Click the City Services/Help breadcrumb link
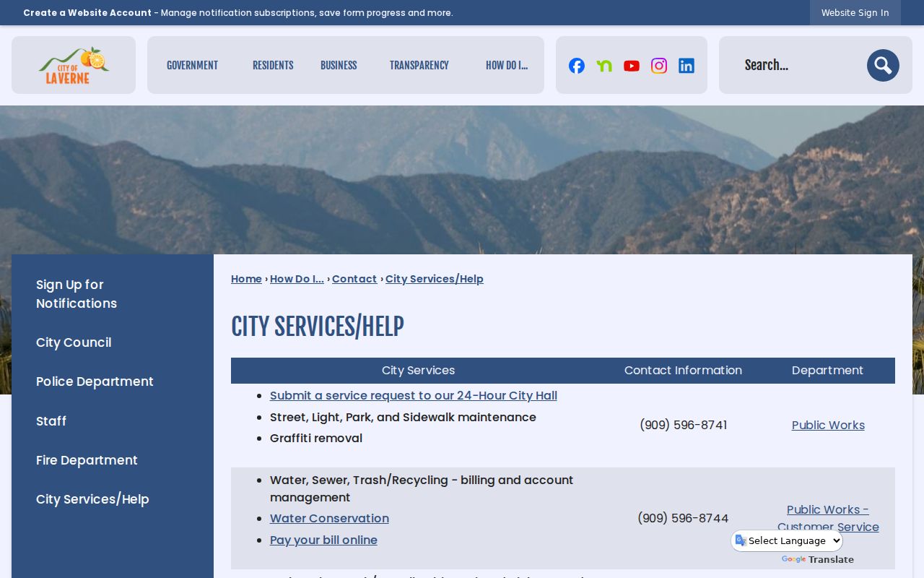 click(x=435, y=279)
